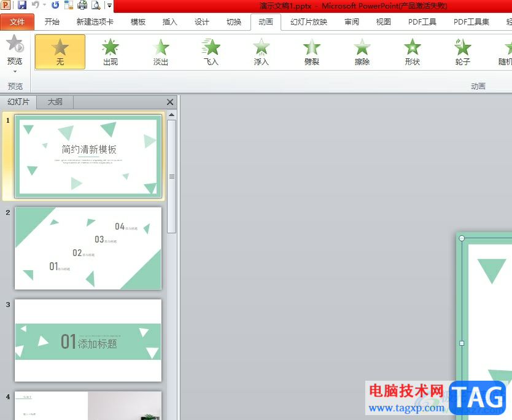Expand the 预览 preview dropdown arrow
Screen dimensions: 512x420
click(15, 71)
